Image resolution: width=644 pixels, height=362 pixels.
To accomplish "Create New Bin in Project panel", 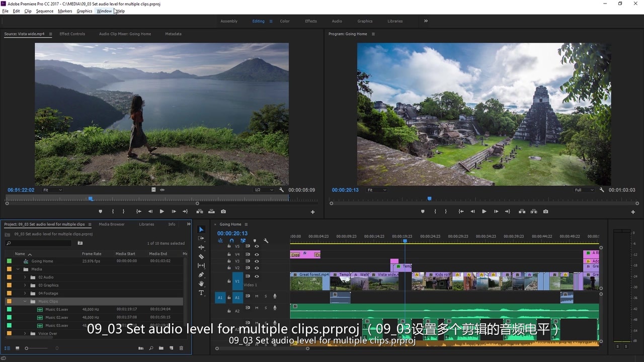I will tap(161, 348).
